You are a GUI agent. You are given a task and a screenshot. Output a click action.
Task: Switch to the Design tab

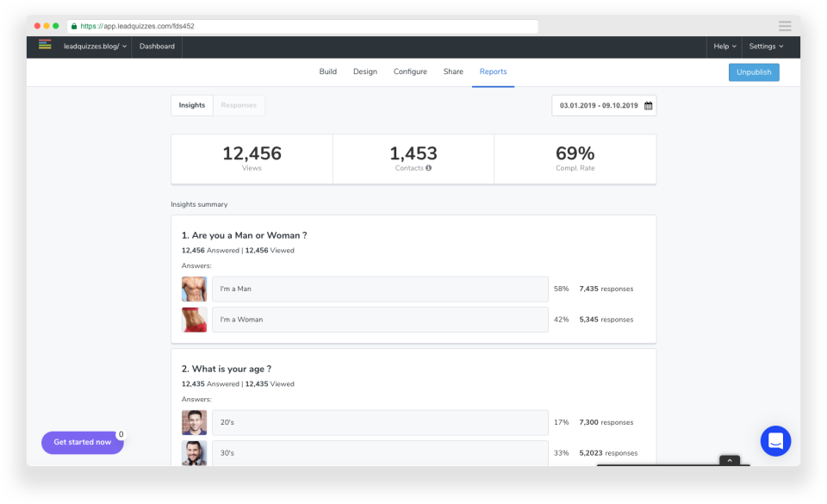point(364,72)
